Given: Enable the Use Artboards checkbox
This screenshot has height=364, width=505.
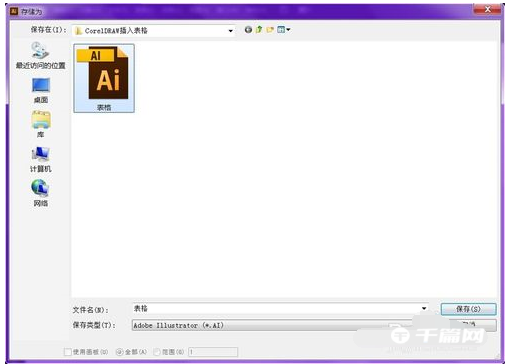Looking at the screenshot, I should 67,352.
